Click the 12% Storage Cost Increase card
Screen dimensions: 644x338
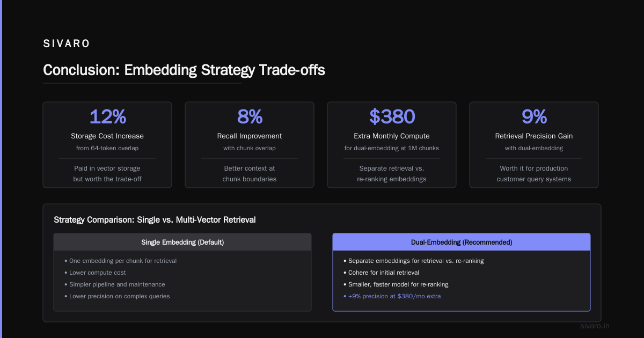coord(107,145)
